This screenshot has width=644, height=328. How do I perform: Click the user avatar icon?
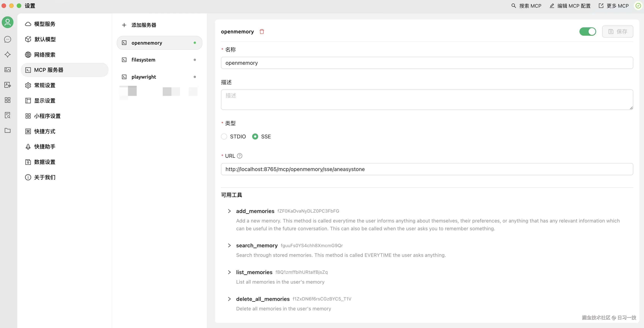coord(8,23)
